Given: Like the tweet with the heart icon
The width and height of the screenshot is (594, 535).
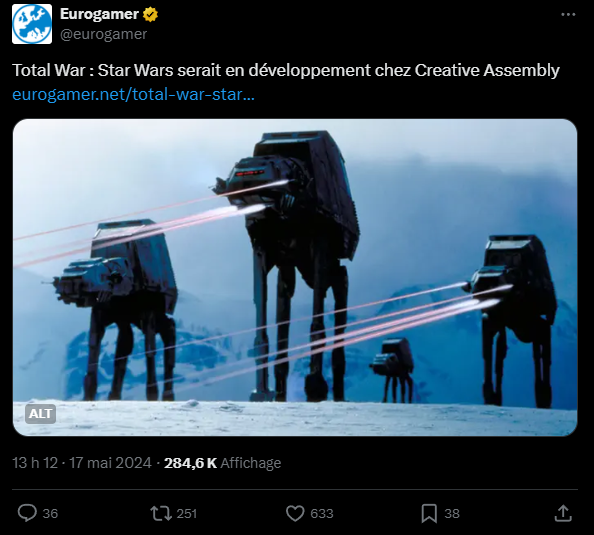Looking at the screenshot, I should 295,514.
